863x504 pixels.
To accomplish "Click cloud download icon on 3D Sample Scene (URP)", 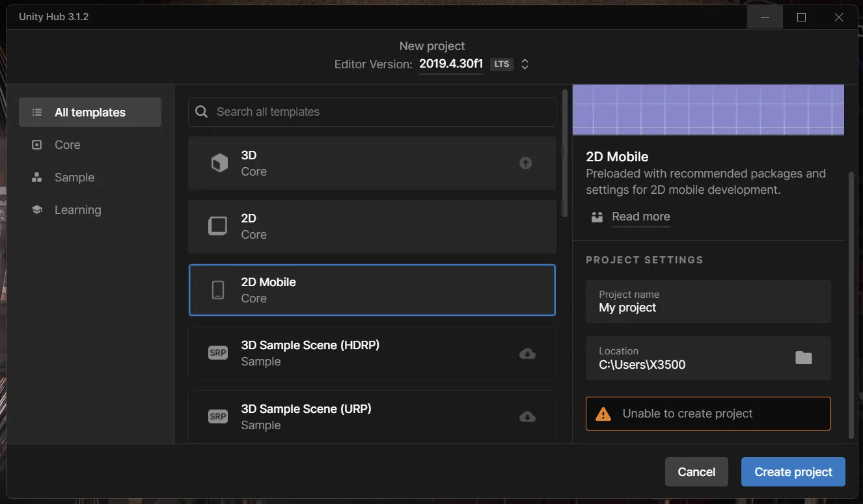I will click(x=527, y=417).
